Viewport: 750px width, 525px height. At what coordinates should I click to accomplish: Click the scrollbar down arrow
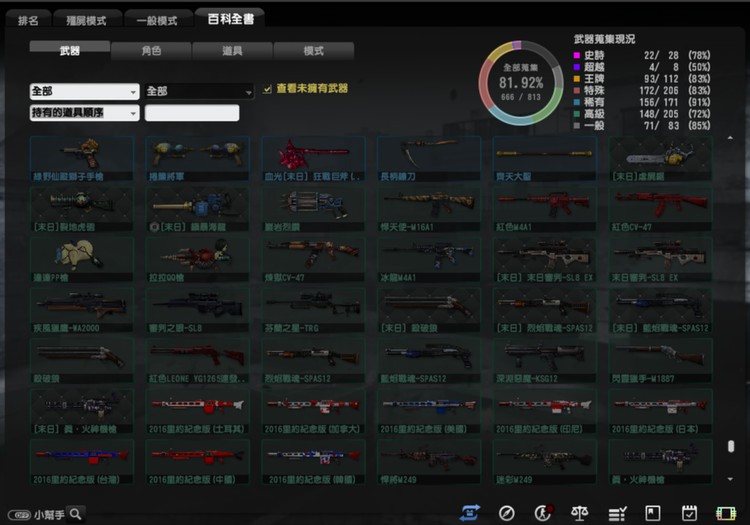pos(730,479)
